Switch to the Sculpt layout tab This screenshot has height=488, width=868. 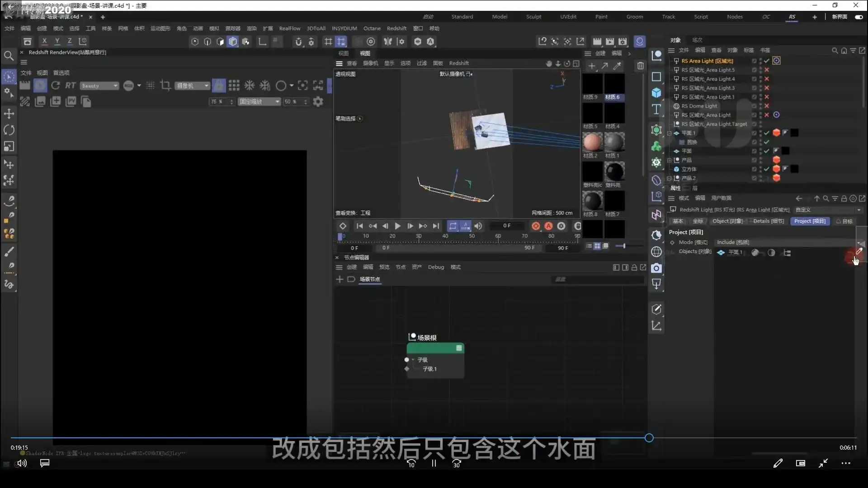click(x=533, y=16)
